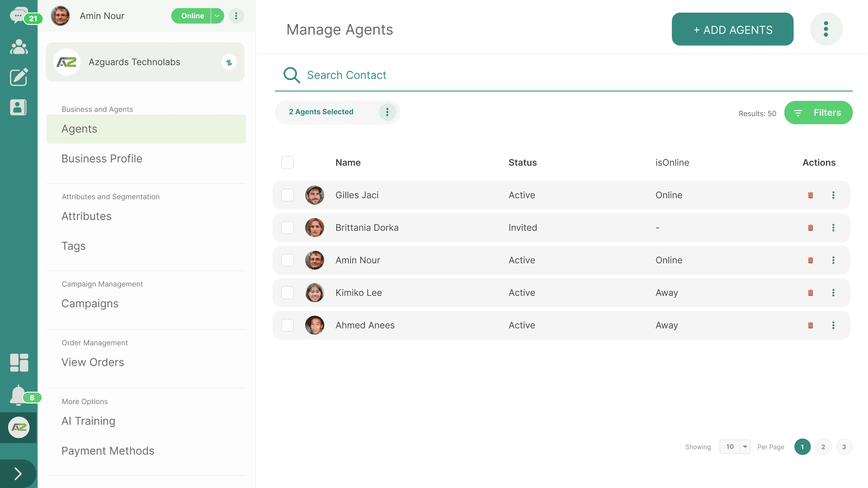This screenshot has width=868, height=488.
Task: Click the Invited status of Brittania Dorka
Action: (x=523, y=228)
